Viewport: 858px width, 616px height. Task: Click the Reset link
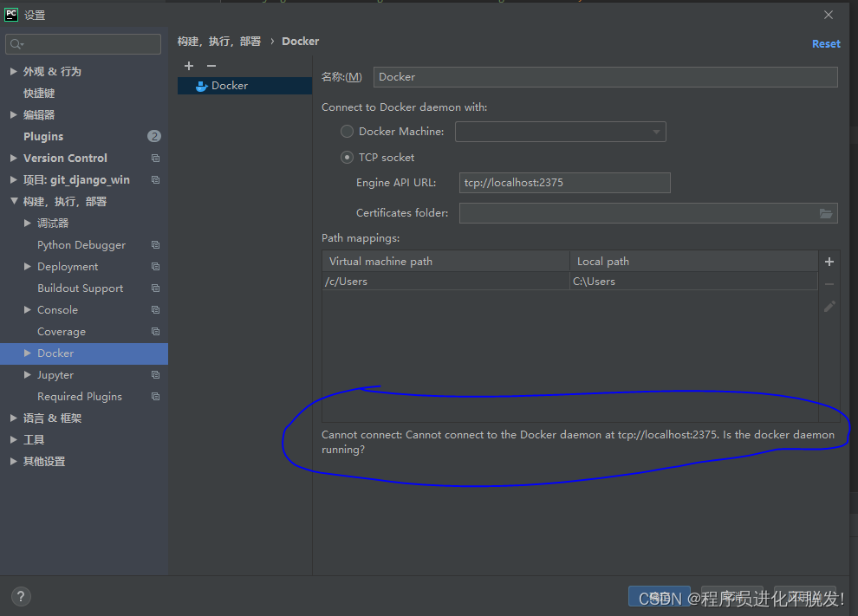coord(825,43)
